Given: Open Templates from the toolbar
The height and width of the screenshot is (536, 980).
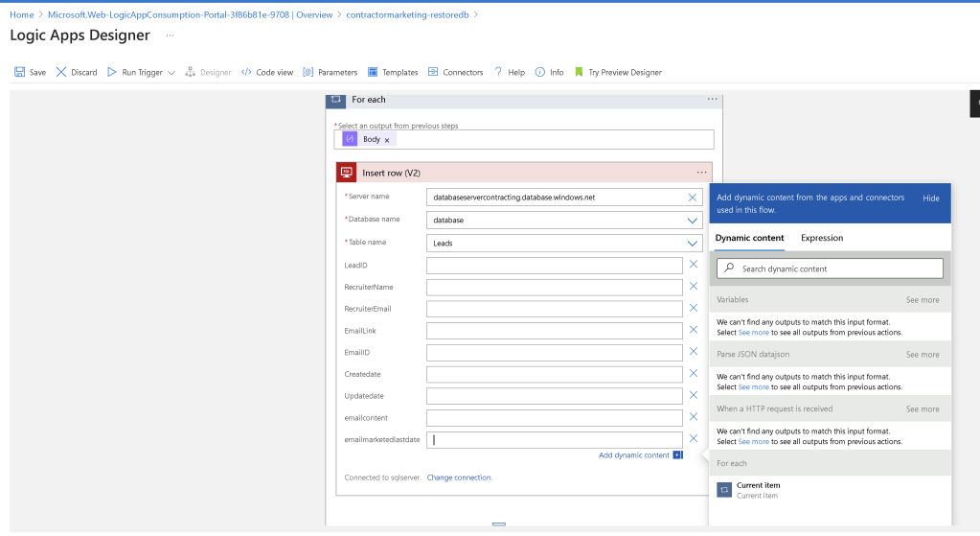Looking at the screenshot, I should (x=393, y=73).
